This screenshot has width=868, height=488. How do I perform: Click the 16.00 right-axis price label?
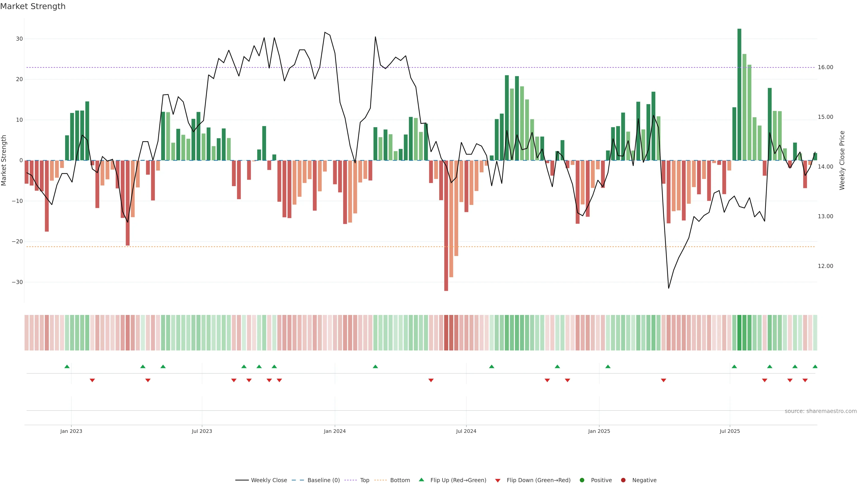point(825,67)
